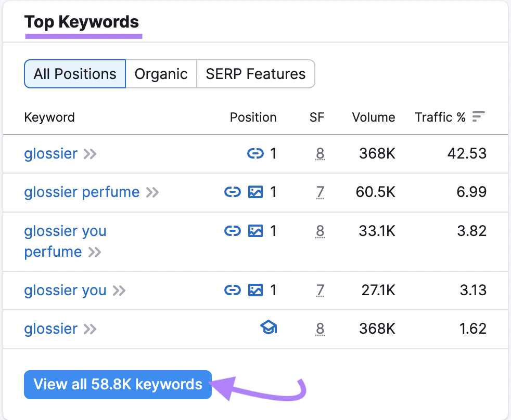Open the SERP Features tab

255,74
